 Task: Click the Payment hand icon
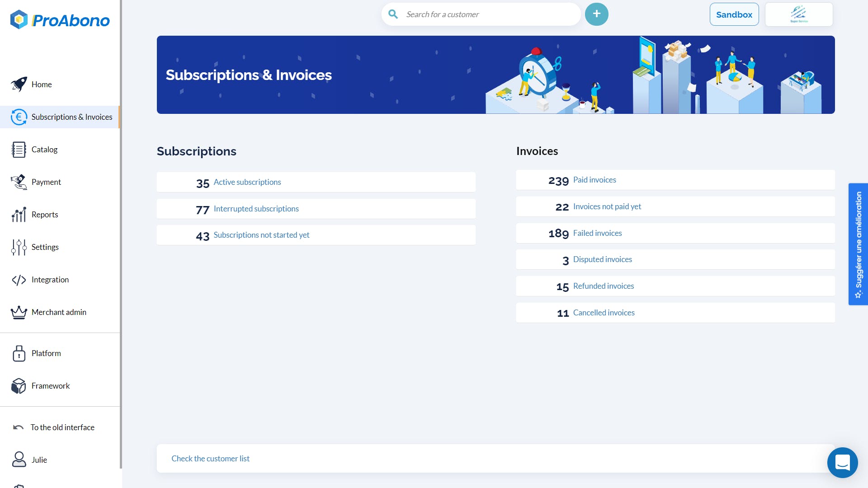pos(19,182)
